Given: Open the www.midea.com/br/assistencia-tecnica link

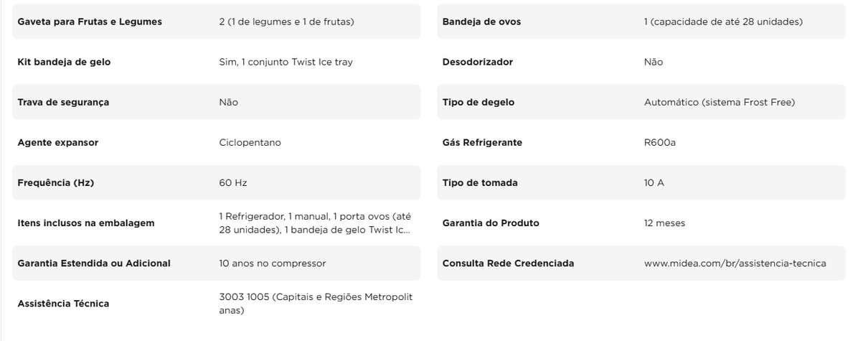Looking at the screenshot, I should [735, 263].
